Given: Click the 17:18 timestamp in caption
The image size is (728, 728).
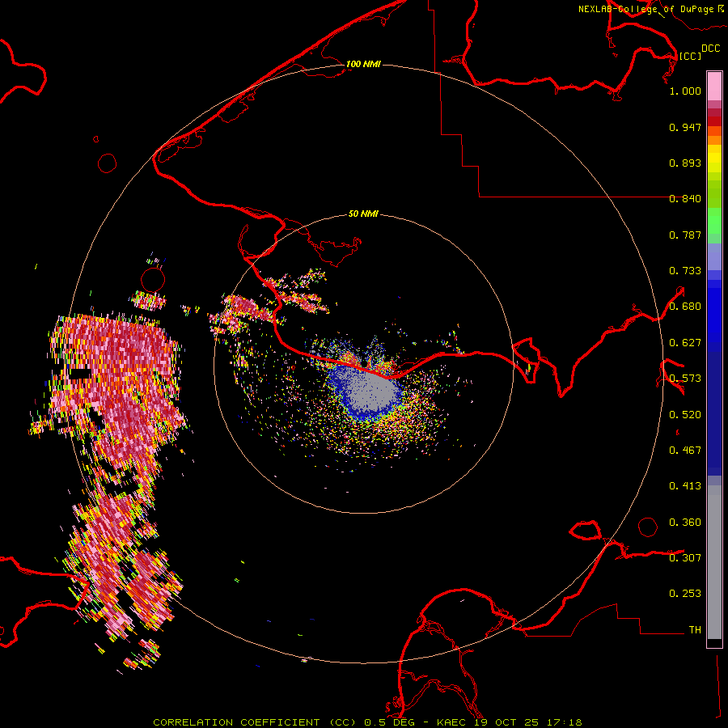Looking at the screenshot, I should point(564,722).
